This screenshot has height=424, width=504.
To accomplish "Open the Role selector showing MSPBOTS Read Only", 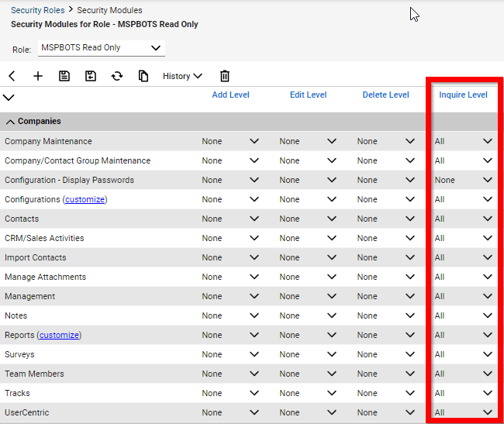I will 101,48.
